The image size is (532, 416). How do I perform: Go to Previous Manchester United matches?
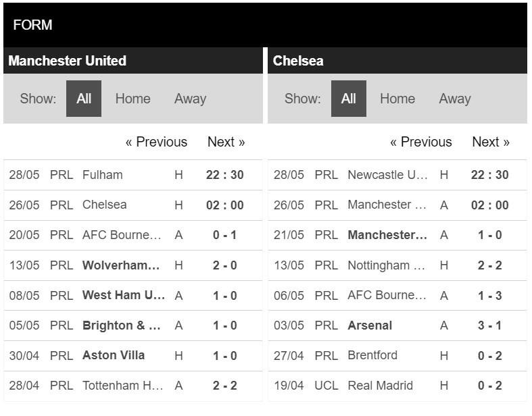pyautogui.click(x=156, y=142)
